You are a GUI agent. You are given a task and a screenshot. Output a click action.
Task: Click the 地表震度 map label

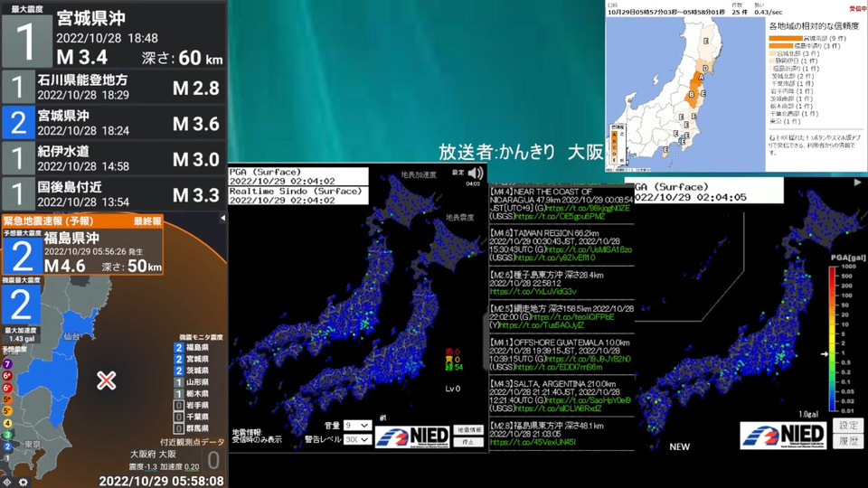pyautogui.click(x=460, y=218)
